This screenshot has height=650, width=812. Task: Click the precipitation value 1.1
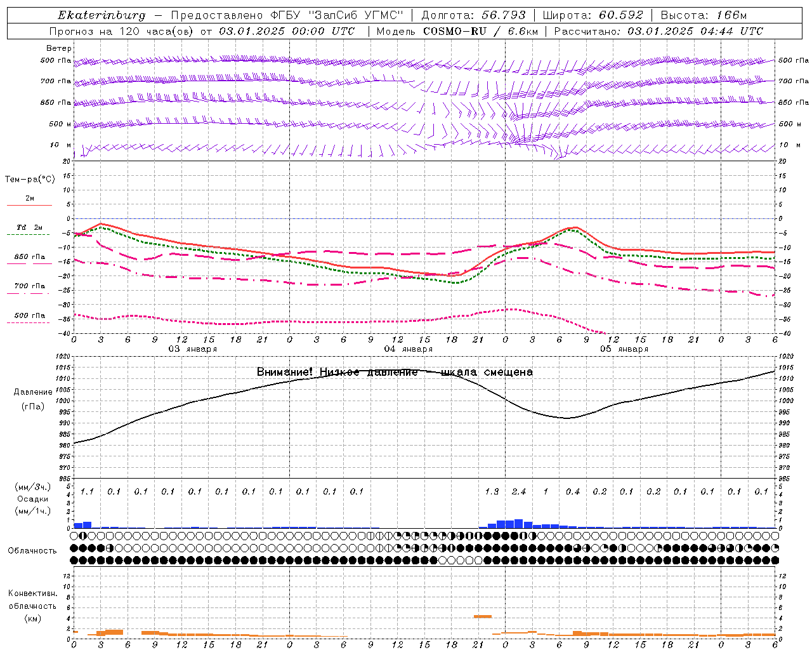(x=87, y=491)
